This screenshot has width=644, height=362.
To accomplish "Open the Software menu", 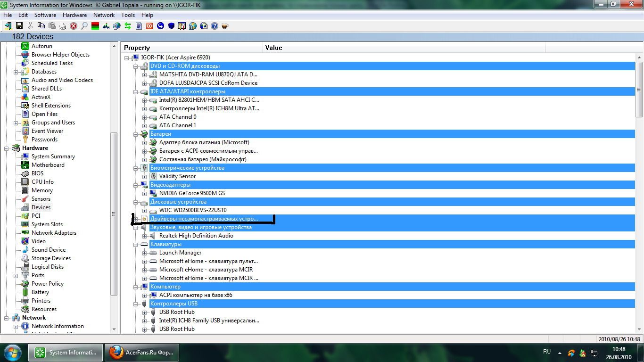I will point(45,15).
